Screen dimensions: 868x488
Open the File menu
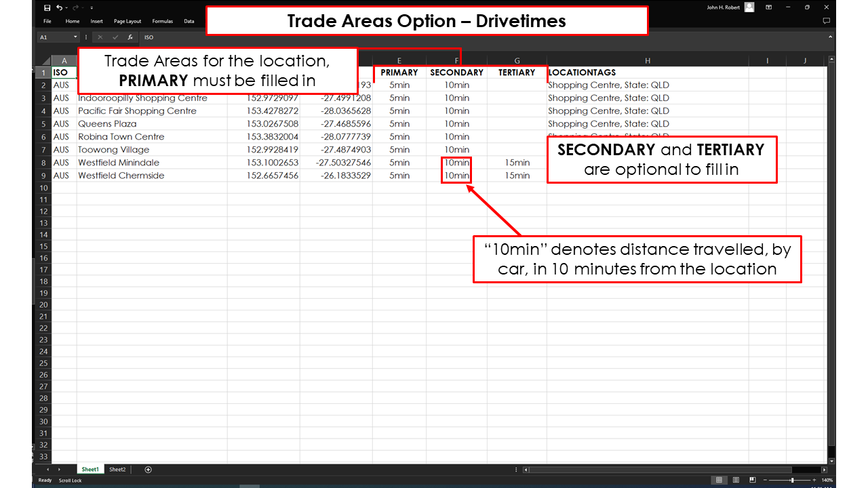coord(47,21)
